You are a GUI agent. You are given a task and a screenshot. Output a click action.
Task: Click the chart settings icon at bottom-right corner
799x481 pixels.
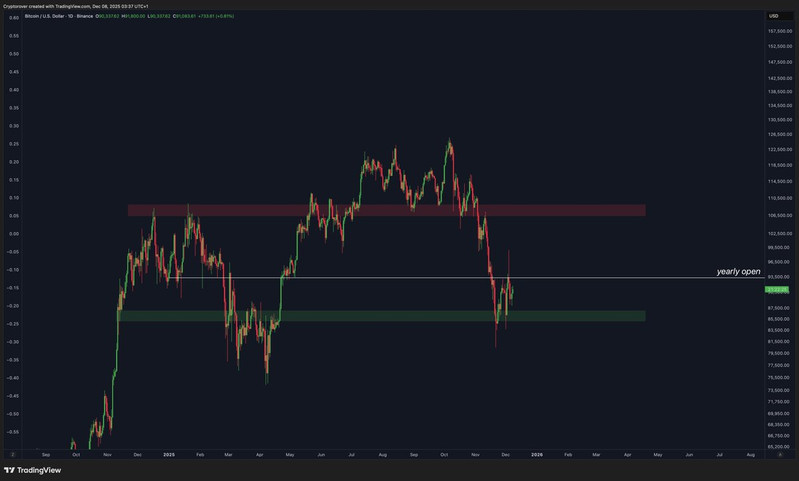pyautogui.click(x=779, y=454)
